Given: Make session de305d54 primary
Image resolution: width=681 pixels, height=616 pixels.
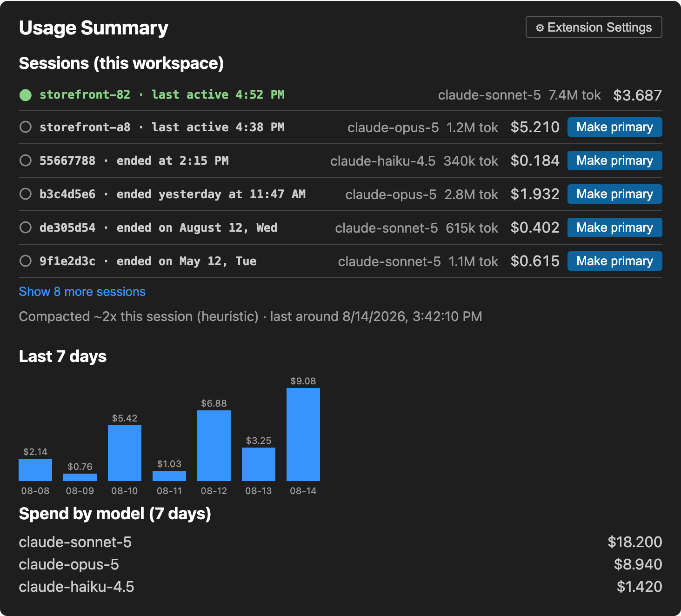Looking at the screenshot, I should click(x=614, y=228).
